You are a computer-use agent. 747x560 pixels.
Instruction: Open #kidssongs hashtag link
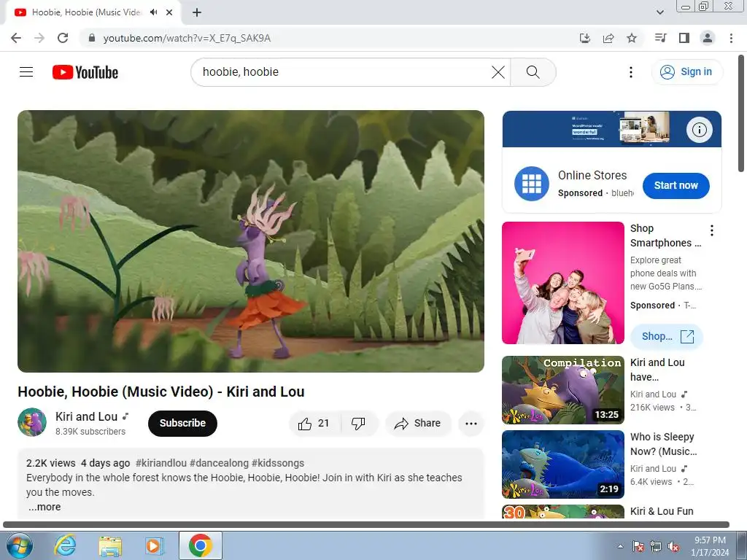278,463
